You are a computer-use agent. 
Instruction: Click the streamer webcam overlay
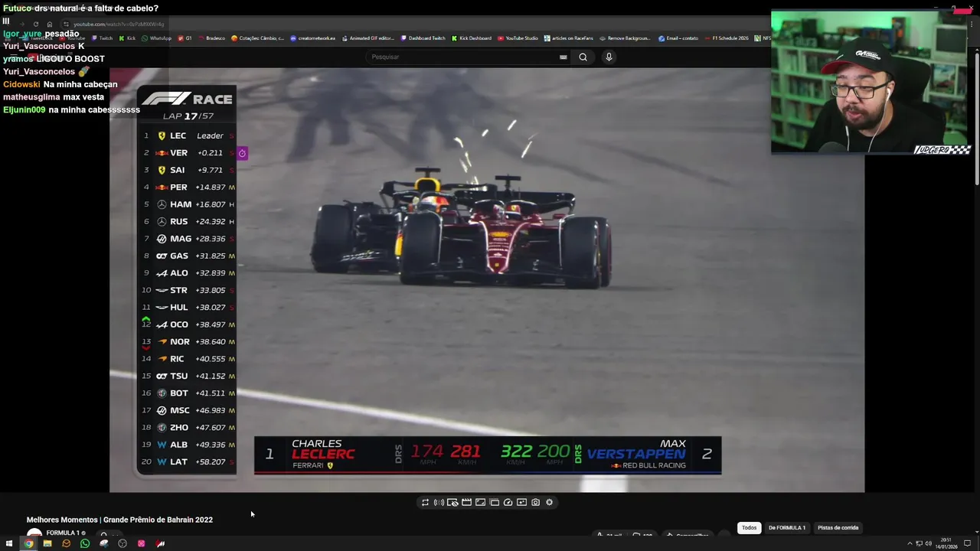click(x=871, y=82)
